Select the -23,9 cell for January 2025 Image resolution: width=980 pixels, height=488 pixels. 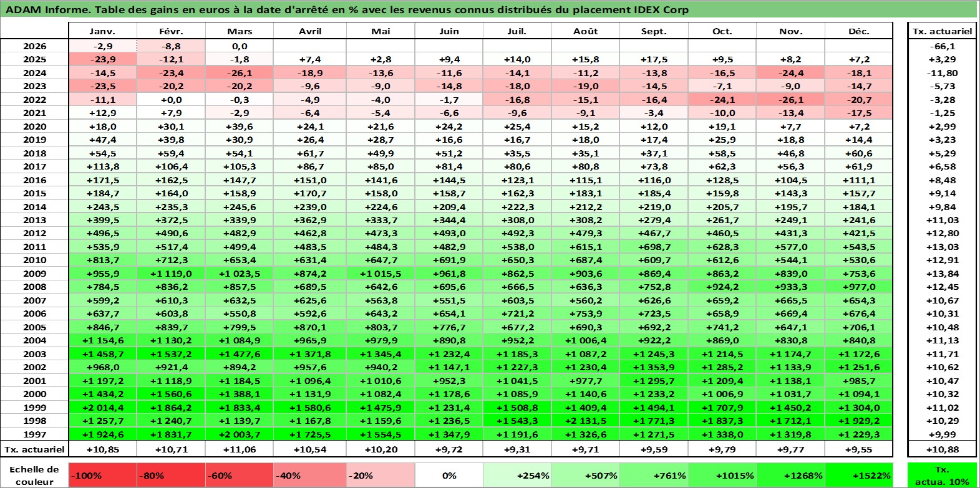pos(102,59)
